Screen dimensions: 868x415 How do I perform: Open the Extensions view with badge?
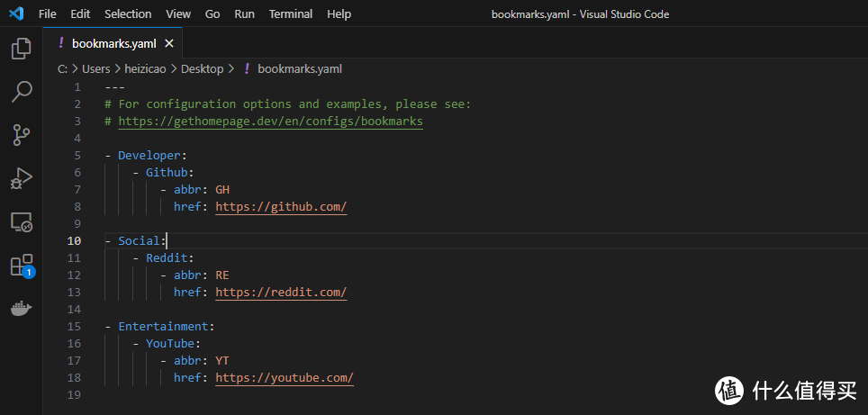(x=21, y=266)
